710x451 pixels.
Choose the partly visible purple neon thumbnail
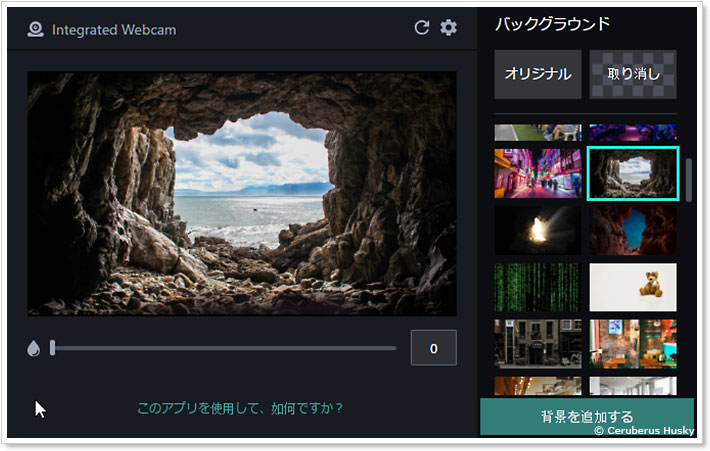point(633,133)
